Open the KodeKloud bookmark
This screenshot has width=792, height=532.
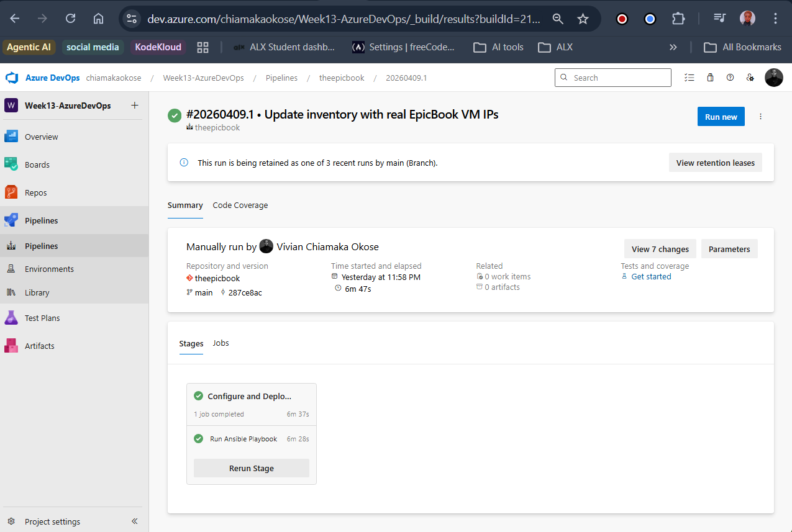tap(158, 47)
